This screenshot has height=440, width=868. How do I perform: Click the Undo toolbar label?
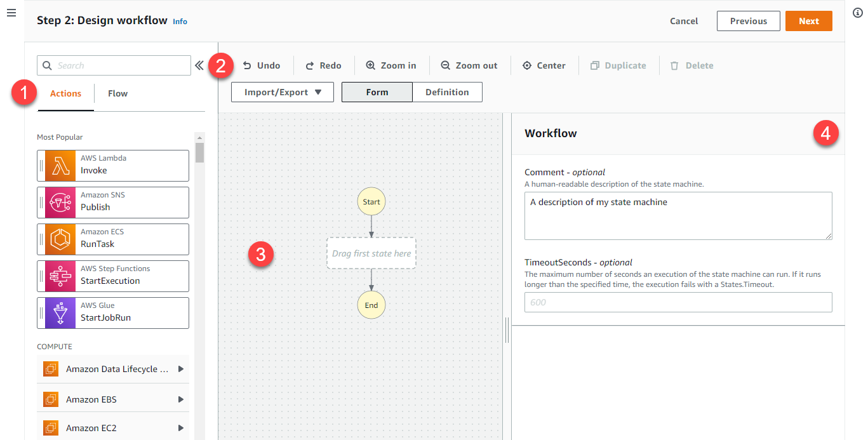[x=269, y=65]
